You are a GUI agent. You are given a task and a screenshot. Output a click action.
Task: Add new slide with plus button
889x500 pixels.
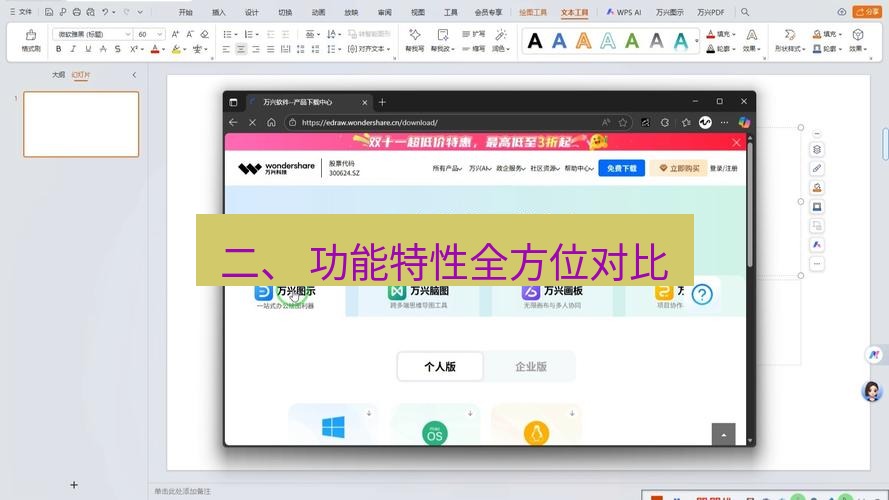[x=74, y=485]
